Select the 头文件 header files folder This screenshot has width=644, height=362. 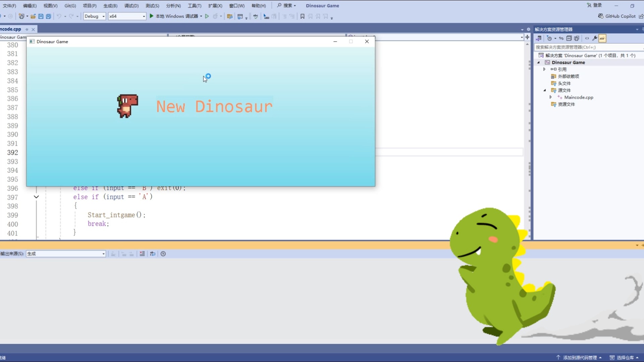click(561, 83)
